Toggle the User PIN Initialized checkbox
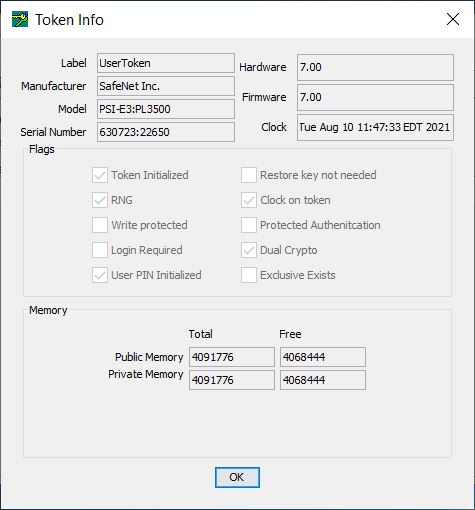This screenshot has height=510, width=475. (x=100, y=275)
